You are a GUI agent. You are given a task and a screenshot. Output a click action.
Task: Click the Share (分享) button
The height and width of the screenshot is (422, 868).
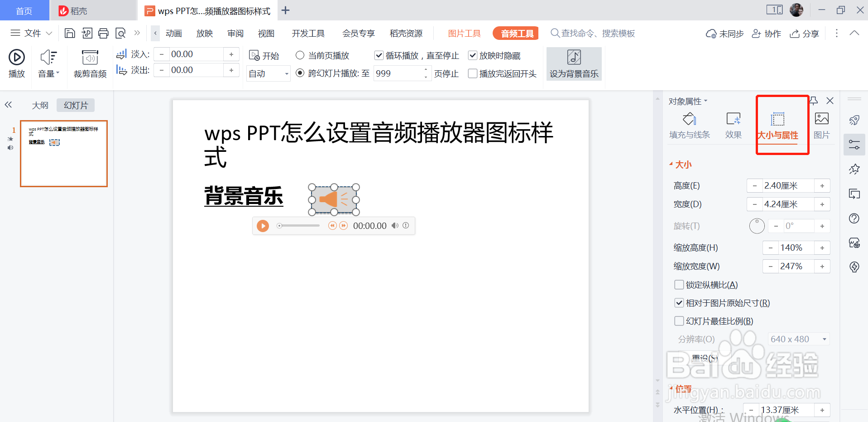click(x=804, y=34)
